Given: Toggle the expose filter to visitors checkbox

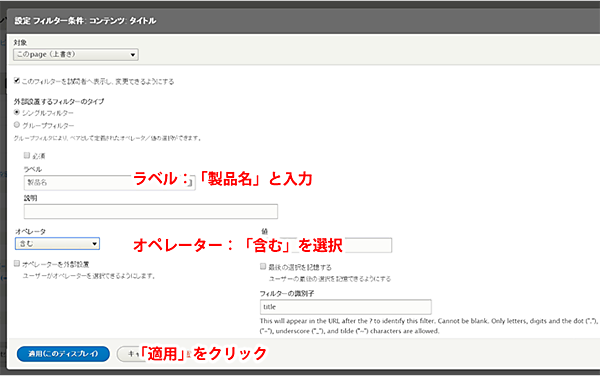Looking at the screenshot, I should coord(17,81).
